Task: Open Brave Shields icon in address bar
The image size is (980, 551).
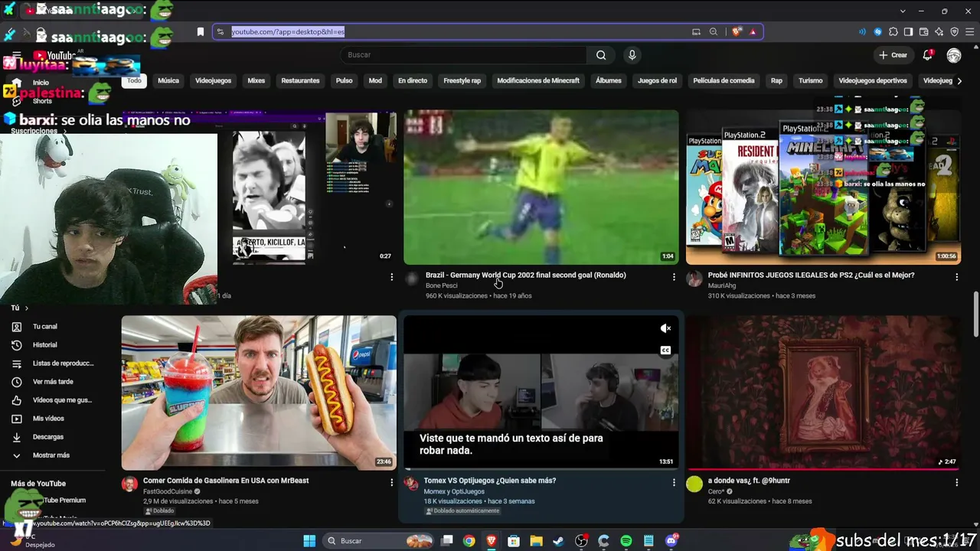Action: tap(737, 31)
